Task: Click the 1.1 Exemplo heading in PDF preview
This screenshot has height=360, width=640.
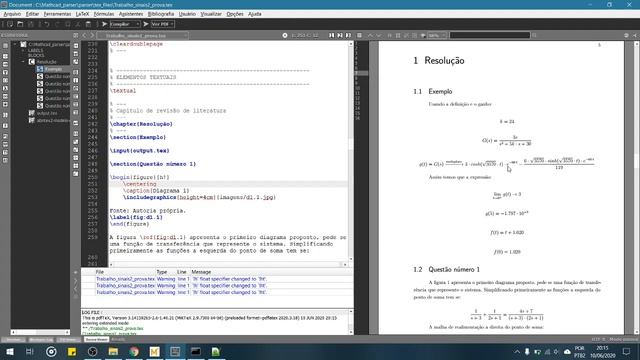Action: (432, 91)
